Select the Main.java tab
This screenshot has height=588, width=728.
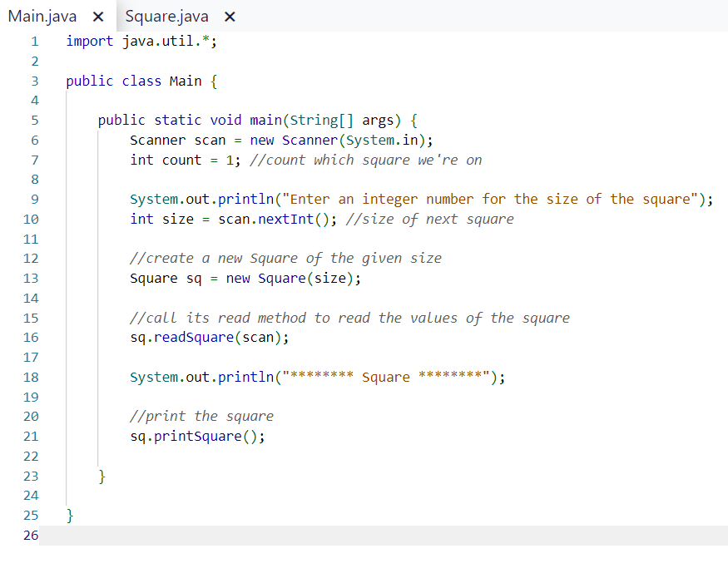42,15
